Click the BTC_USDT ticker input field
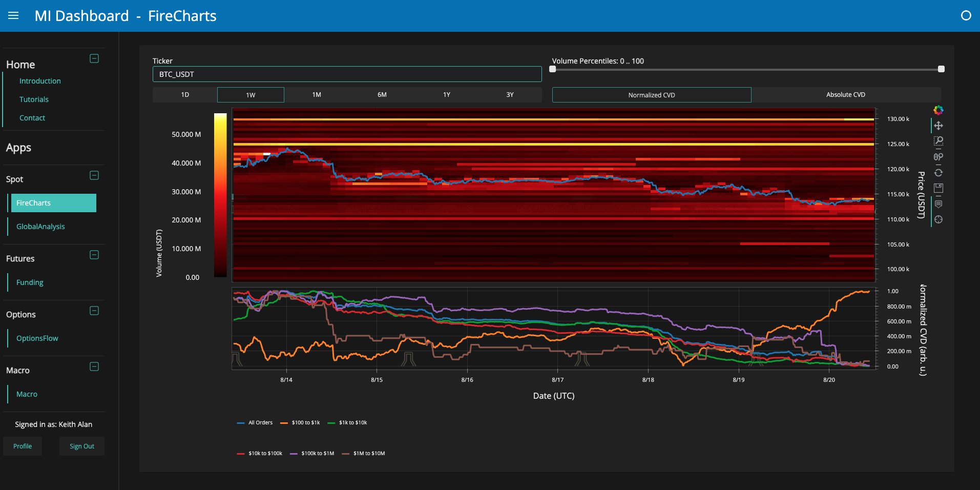 347,74
